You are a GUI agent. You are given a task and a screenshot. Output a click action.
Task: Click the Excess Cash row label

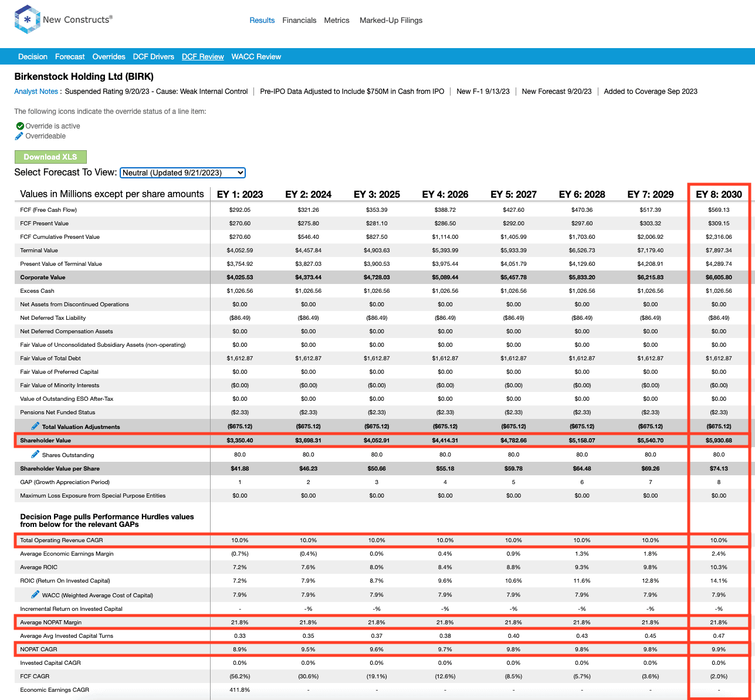(37, 290)
